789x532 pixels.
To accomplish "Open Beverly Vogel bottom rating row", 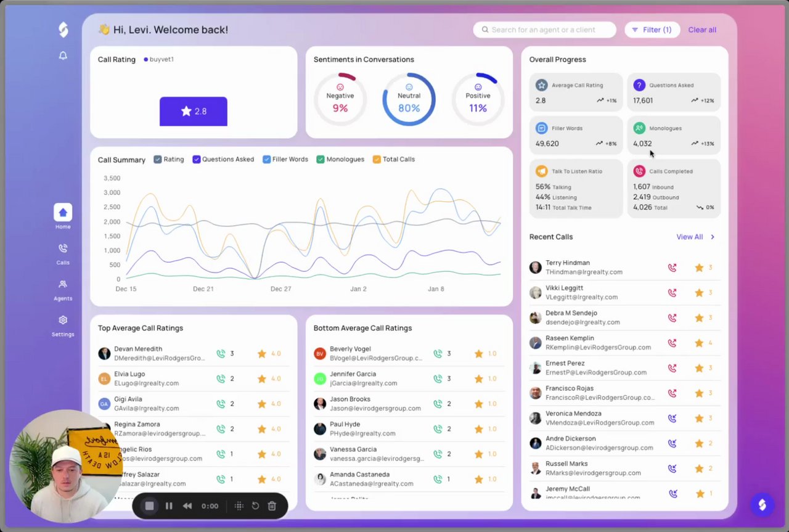I will point(409,354).
